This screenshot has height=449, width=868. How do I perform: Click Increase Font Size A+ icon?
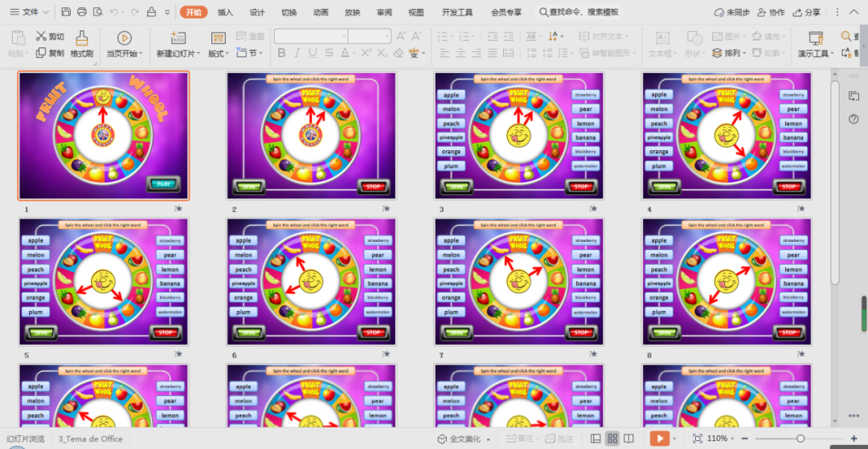coord(401,36)
